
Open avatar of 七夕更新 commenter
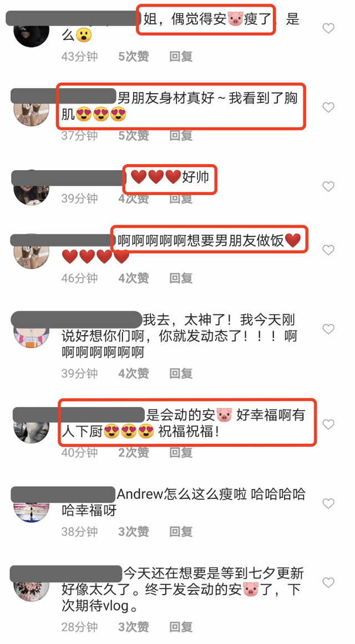31,584
